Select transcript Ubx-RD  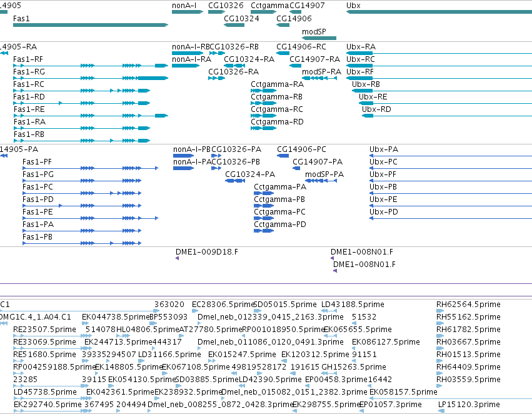click(x=447, y=116)
